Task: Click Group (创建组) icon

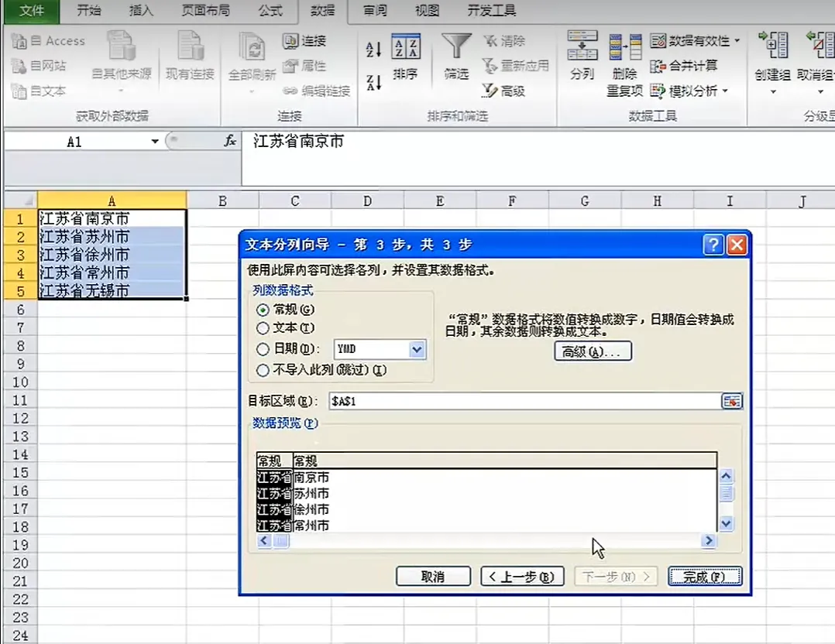Action: [x=773, y=45]
